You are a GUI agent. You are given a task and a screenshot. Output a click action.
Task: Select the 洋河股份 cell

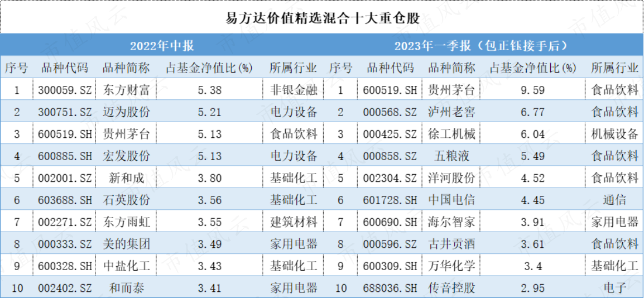451,178
